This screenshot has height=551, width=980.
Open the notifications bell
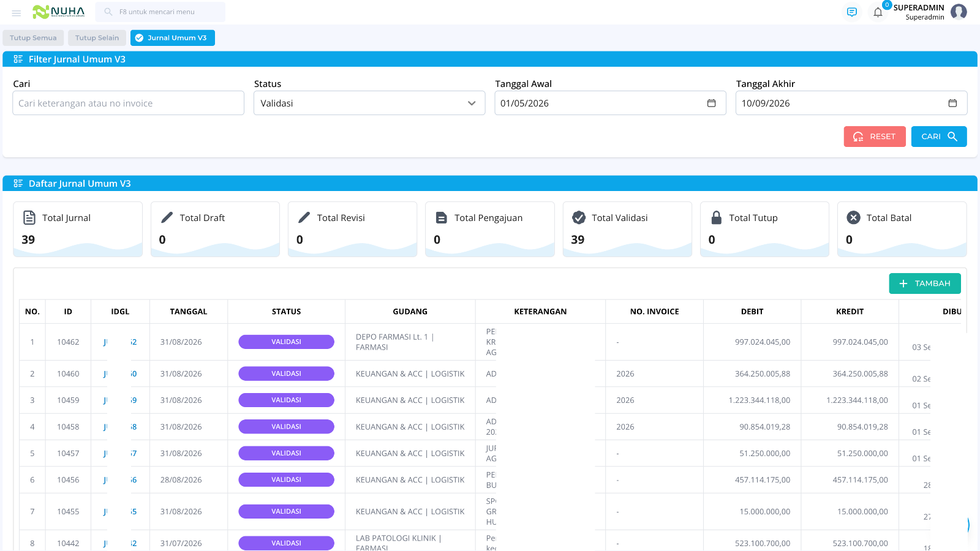[878, 12]
